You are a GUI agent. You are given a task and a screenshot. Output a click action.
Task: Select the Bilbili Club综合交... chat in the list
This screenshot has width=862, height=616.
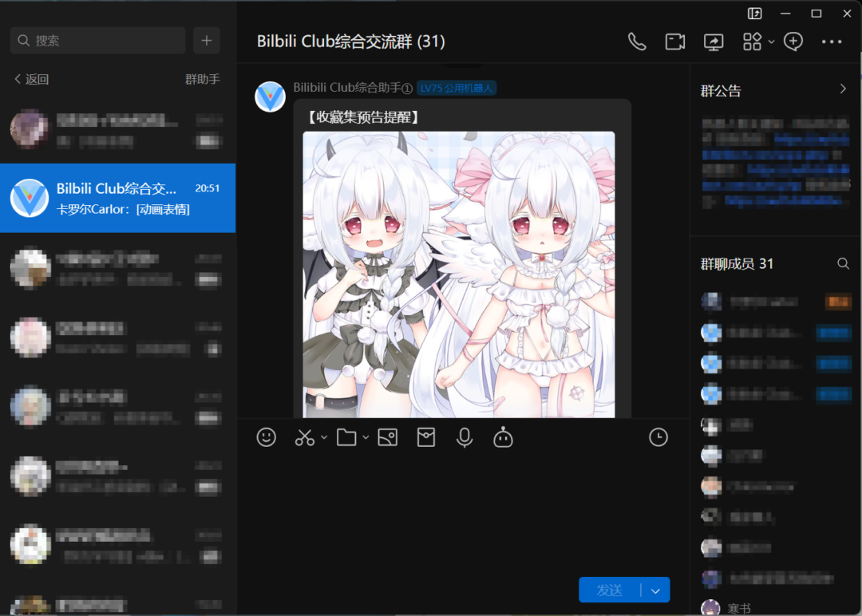point(117,198)
